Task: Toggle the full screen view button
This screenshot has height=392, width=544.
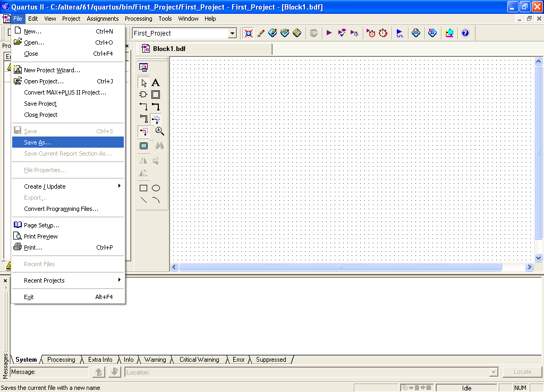Action: [x=143, y=146]
